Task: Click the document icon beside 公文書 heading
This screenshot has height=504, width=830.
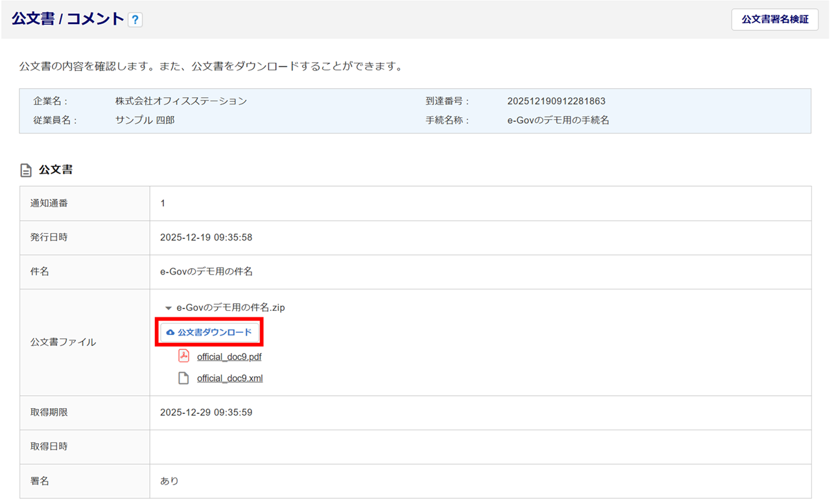Action: (x=26, y=170)
